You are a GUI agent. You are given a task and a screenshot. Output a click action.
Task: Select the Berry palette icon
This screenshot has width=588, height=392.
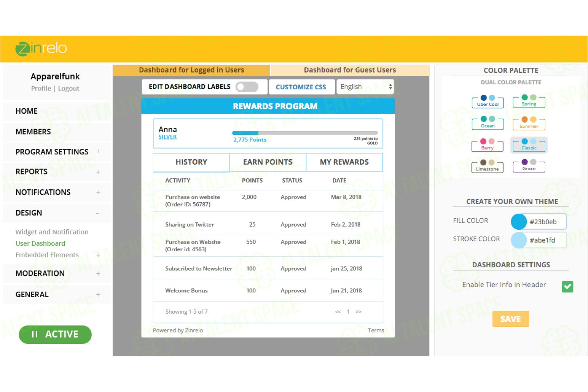point(487,145)
